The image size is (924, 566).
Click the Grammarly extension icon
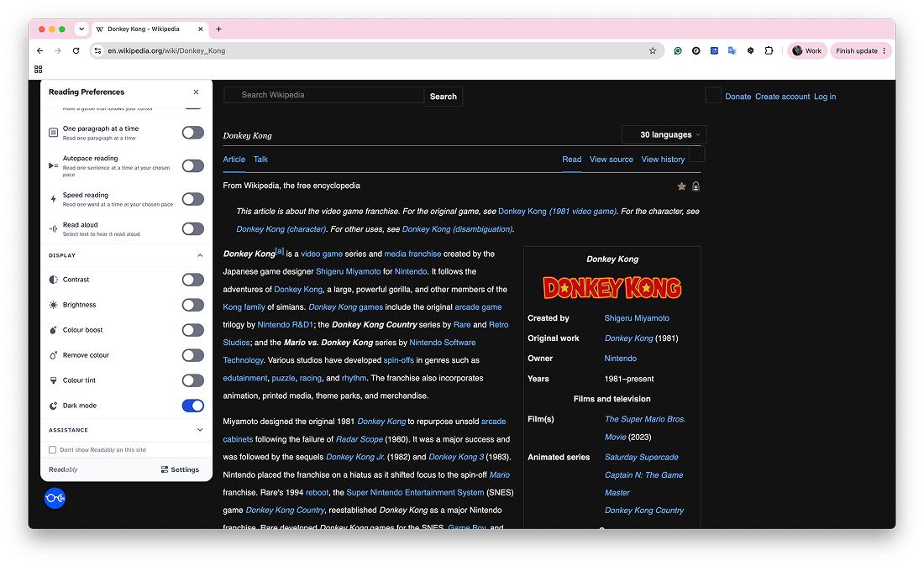(678, 50)
